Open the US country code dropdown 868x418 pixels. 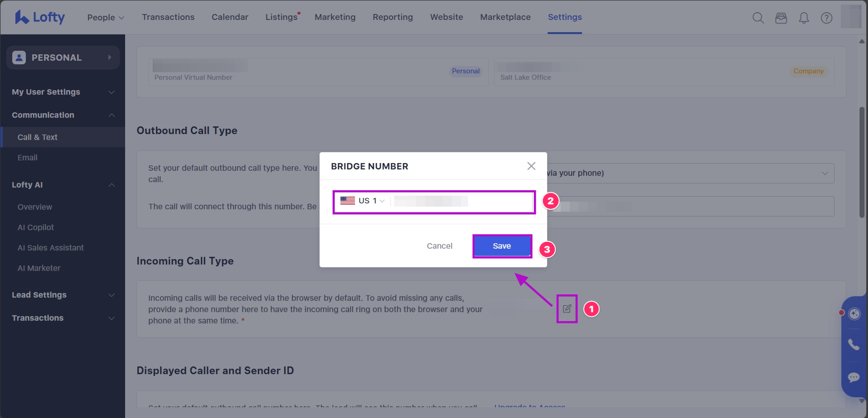[x=363, y=201]
